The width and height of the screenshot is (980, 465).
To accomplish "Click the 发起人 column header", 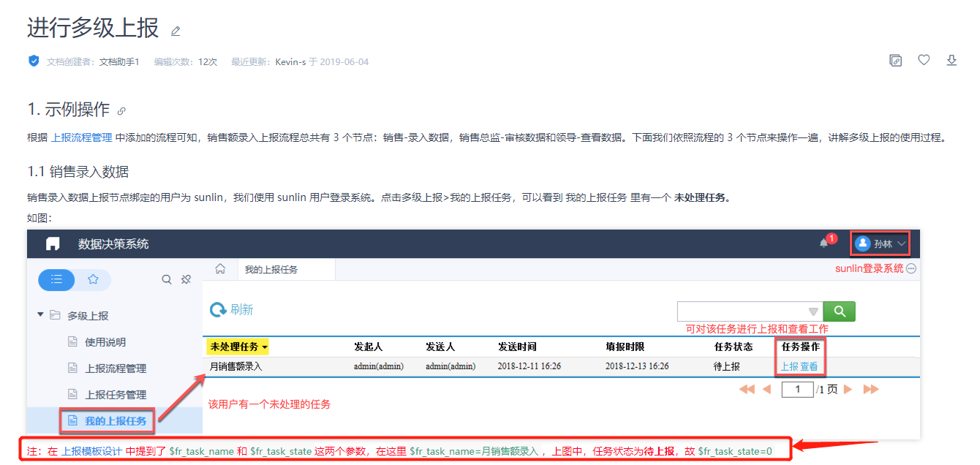I will pos(369,347).
